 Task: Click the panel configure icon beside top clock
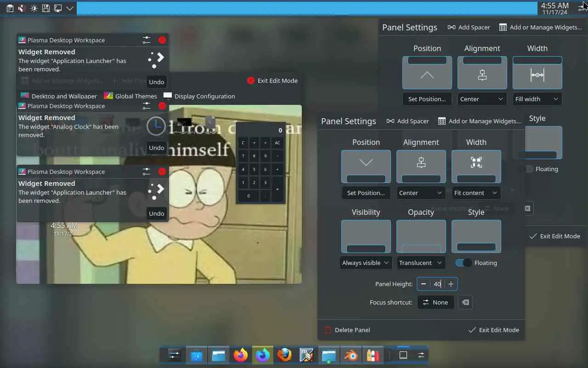coord(582,7)
